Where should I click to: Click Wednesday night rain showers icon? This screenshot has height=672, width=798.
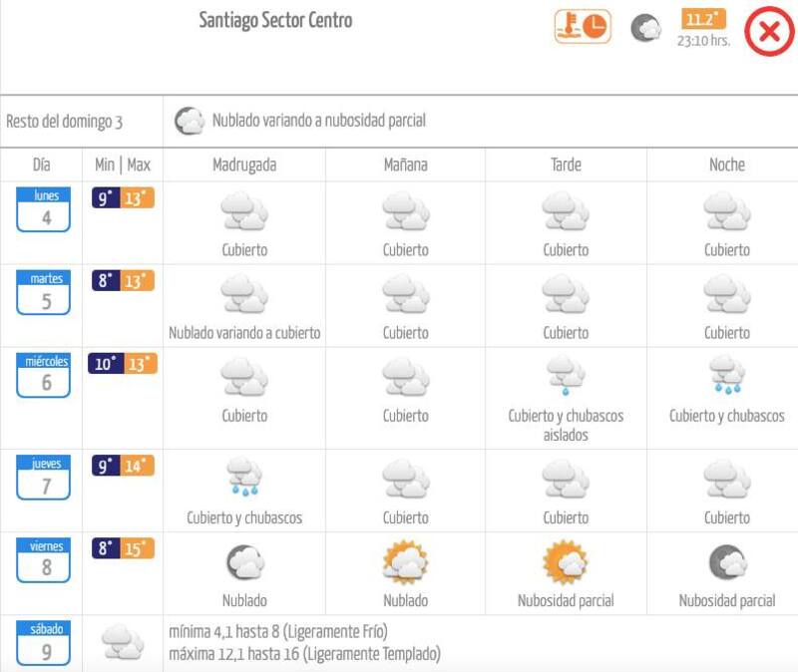click(x=727, y=377)
